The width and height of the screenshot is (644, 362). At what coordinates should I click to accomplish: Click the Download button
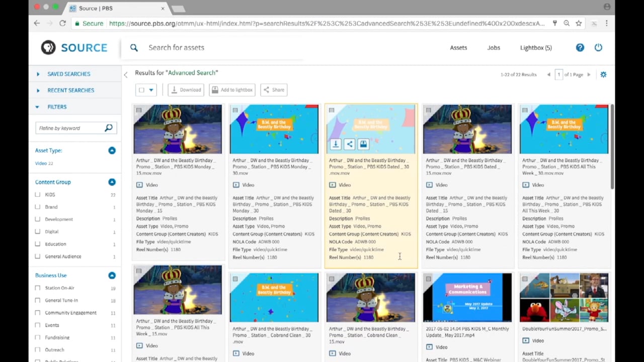click(186, 90)
